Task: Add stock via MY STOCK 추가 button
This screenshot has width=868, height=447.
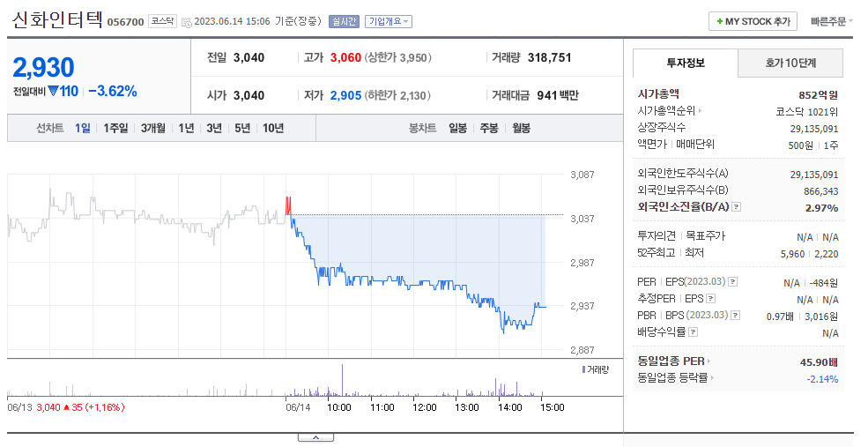Action: [x=753, y=22]
